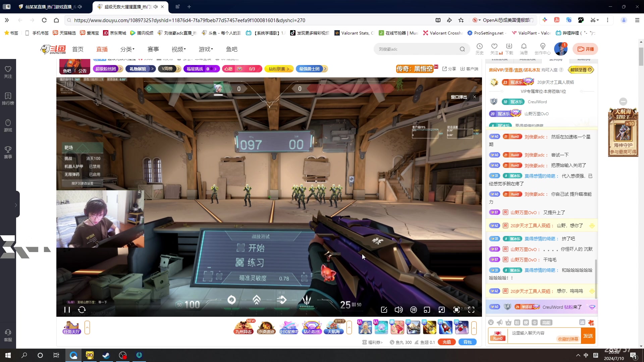Expand the 分类 category dropdown
This screenshot has width=644, height=362.
click(127, 49)
